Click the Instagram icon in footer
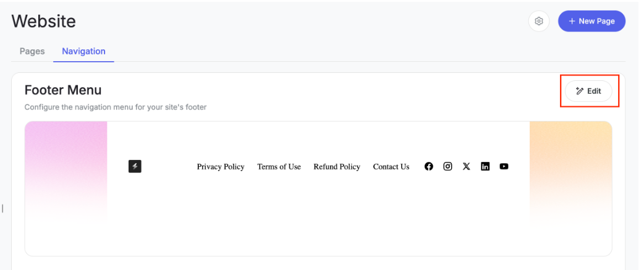 coord(448,166)
